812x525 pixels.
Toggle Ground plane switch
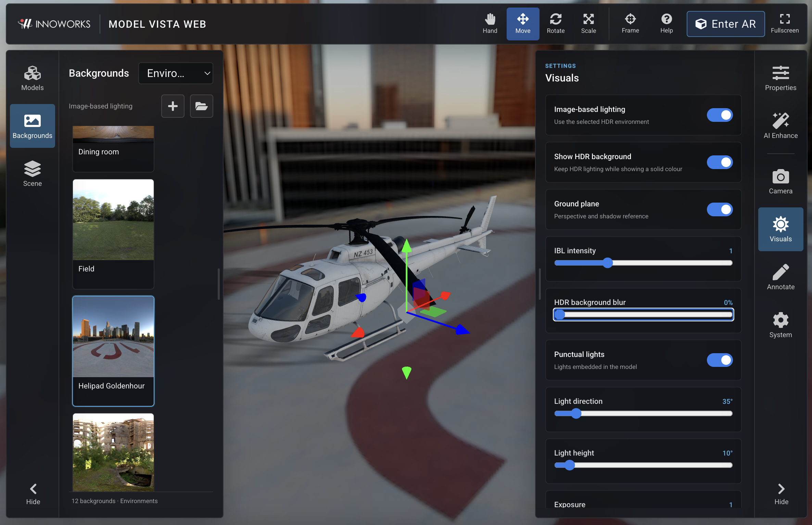click(x=720, y=209)
